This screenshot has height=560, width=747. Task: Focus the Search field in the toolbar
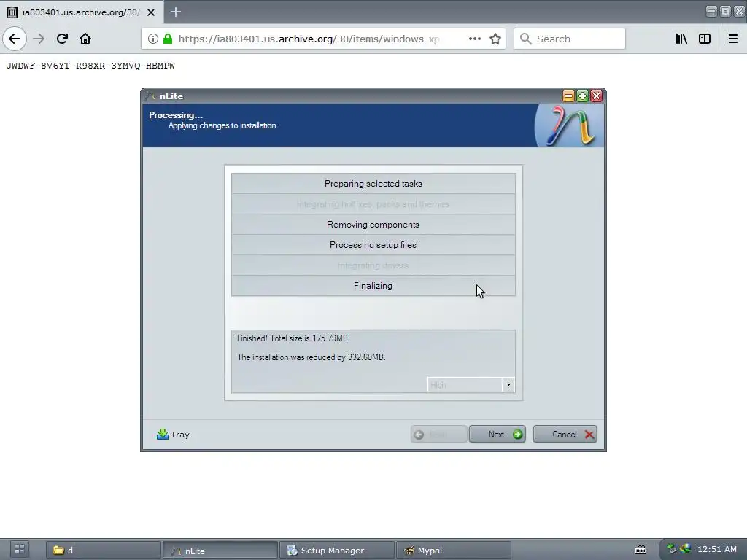569,39
